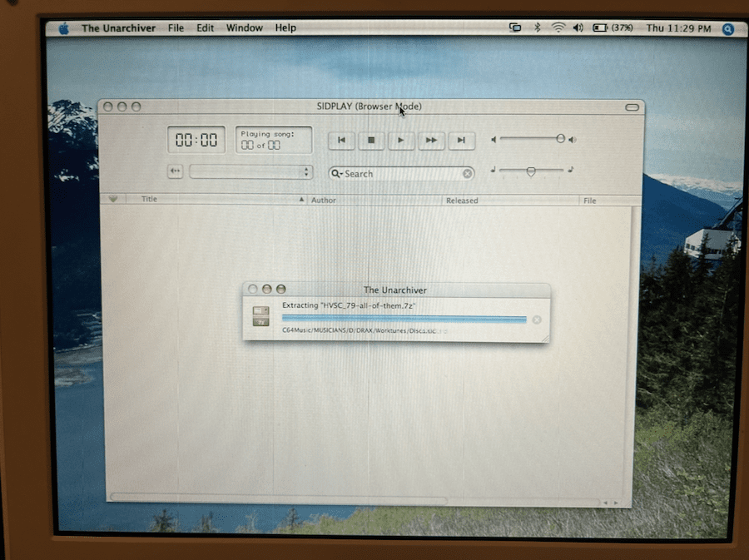Click the display mirroring menu bar icon
Viewport: 749px width, 560px height.
tap(515, 27)
